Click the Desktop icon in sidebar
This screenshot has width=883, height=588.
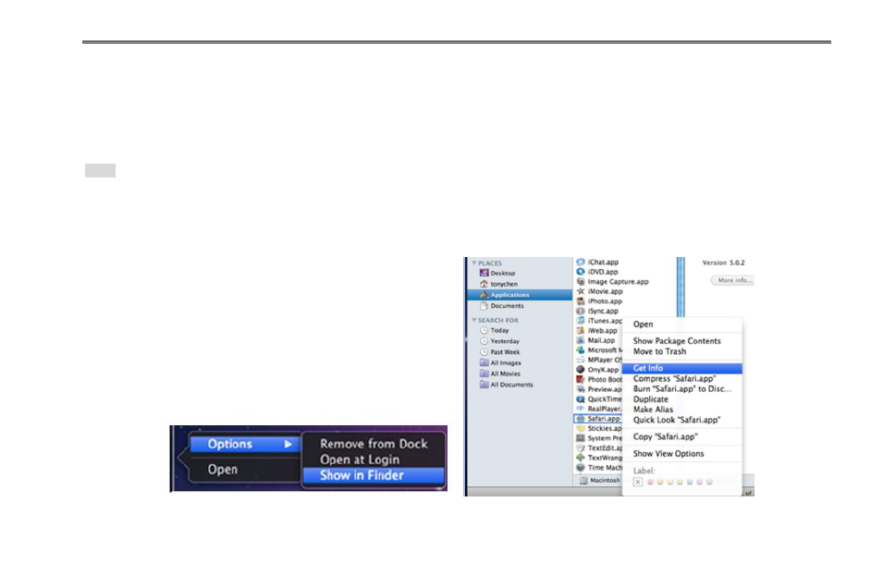(x=484, y=273)
